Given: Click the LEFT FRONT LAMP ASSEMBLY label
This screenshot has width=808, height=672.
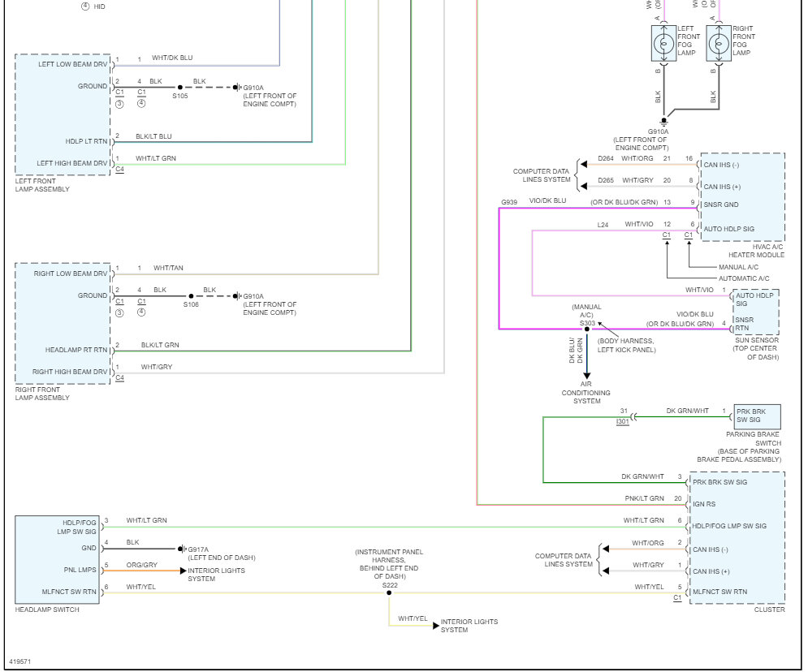Looking at the screenshot, I should coord(42,185).
